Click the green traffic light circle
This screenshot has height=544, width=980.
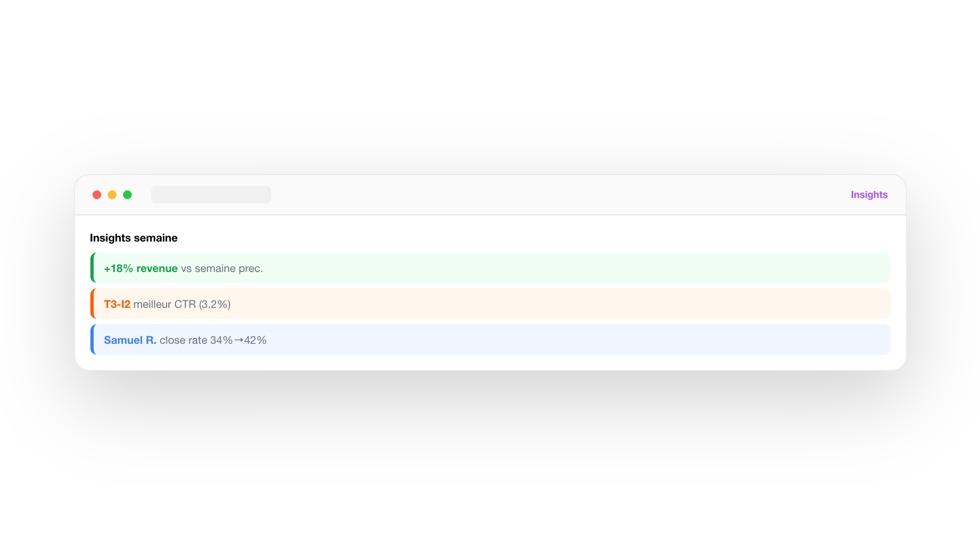click(x=127, y=194)
